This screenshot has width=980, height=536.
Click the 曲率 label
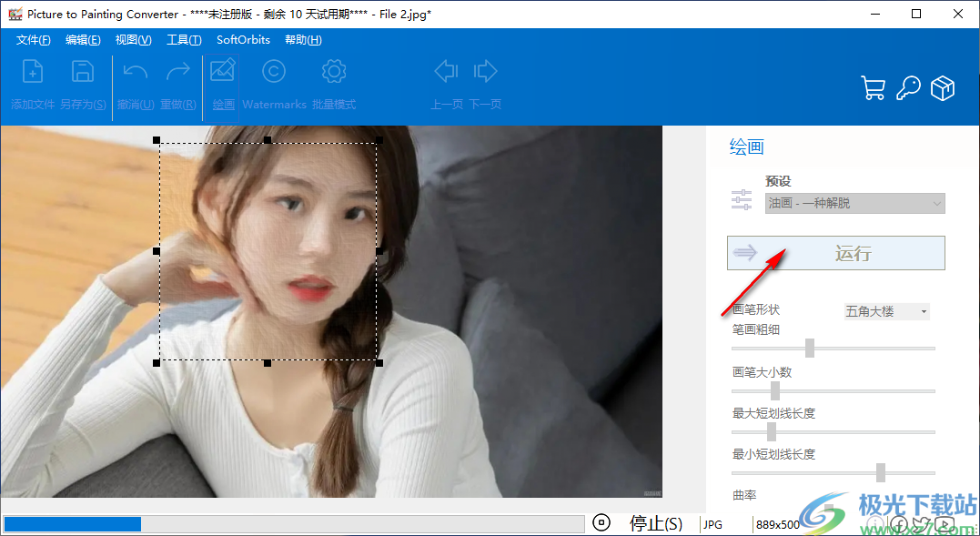pos(744,495)
